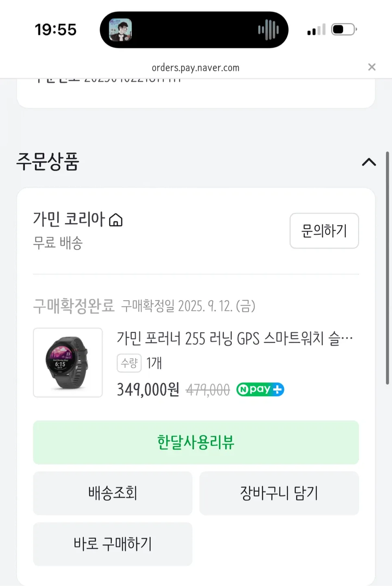Image resolution: width=392 pixels, height=586 pixels.
Task: Tap the cellular signal strength icon
Action: coord(316,30)
